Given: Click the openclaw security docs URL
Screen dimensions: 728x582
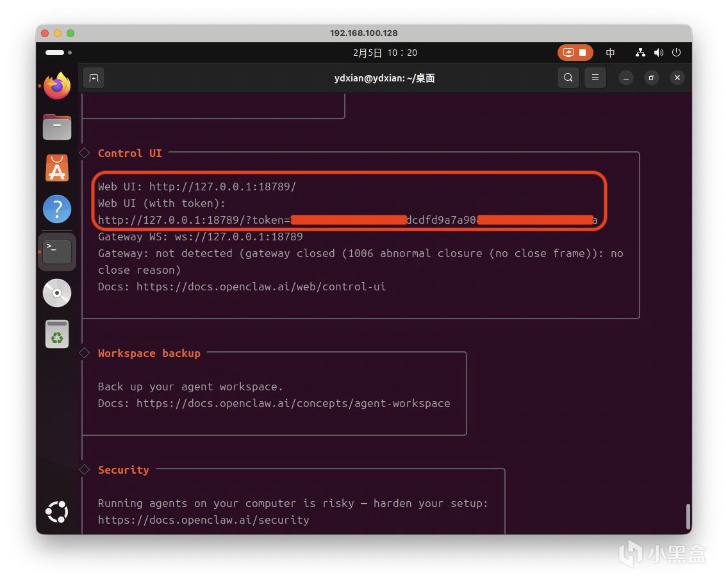Looking at the screenshot, I should click(x=203, y=520).
